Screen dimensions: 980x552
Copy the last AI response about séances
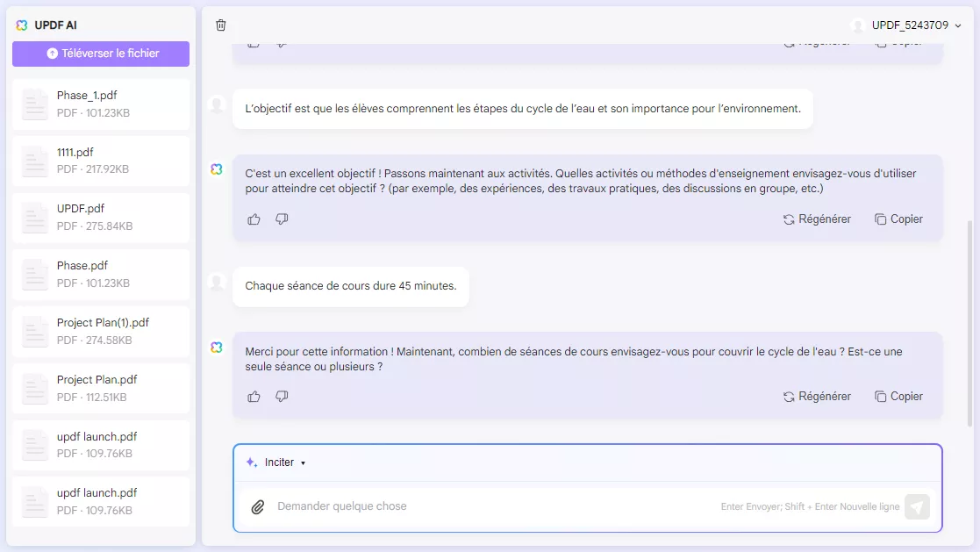898,396
